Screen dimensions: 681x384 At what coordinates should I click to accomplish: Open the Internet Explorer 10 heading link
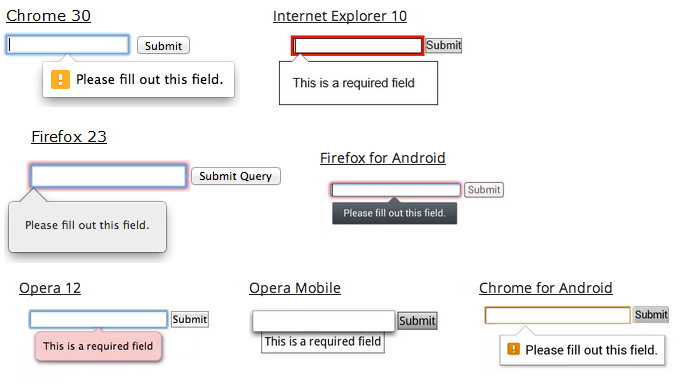(340, 16)
